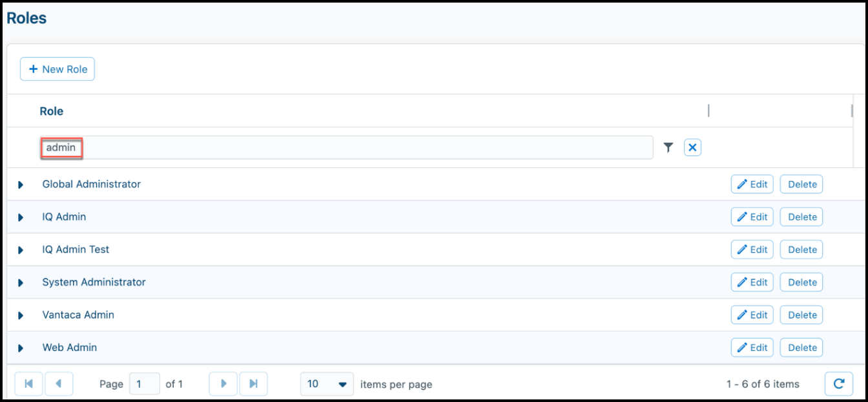Go to the next page
Image resolution: width=868 pixels, height=402 pixels.
click(x=223, y=384)
